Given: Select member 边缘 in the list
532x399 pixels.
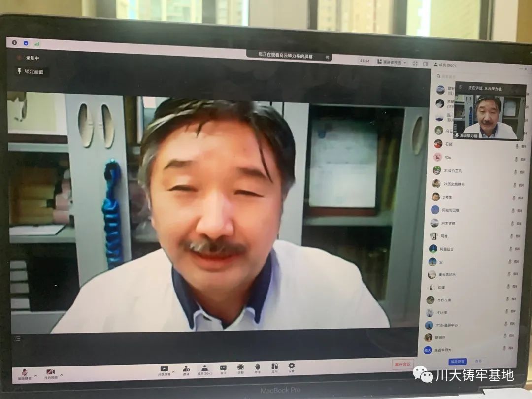Looking at the screenshot, I should tap(472, 287).
